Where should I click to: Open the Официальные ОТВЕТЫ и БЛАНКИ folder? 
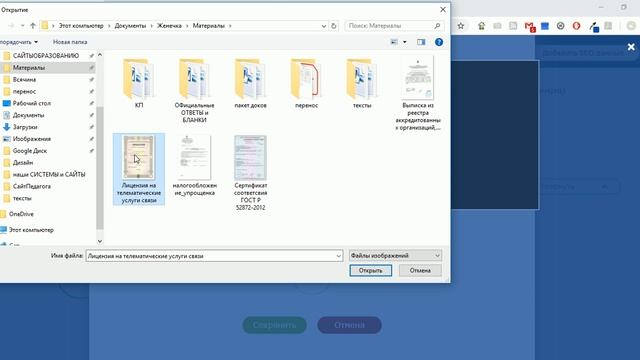coord(194,90)
